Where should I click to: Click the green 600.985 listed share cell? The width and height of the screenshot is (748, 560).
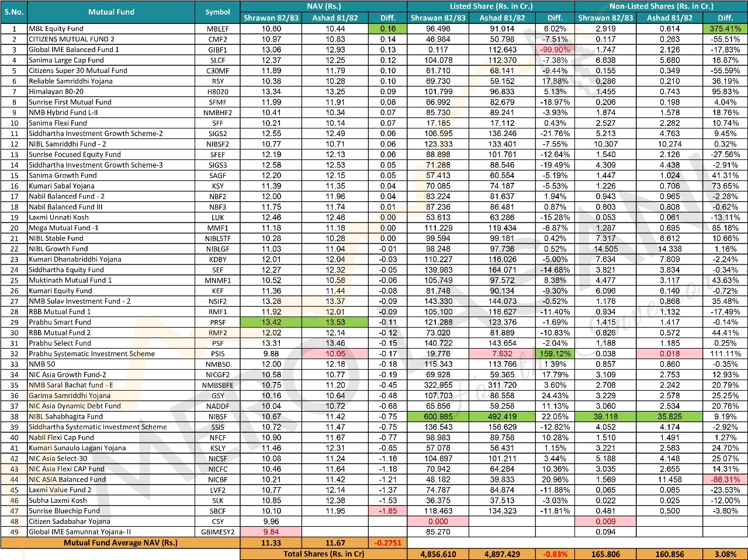[438, 416]
